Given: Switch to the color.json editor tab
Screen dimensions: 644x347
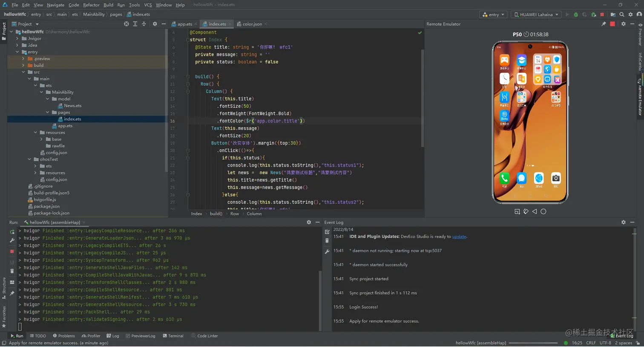Looking at the screenshot, I should click(252, 24).
